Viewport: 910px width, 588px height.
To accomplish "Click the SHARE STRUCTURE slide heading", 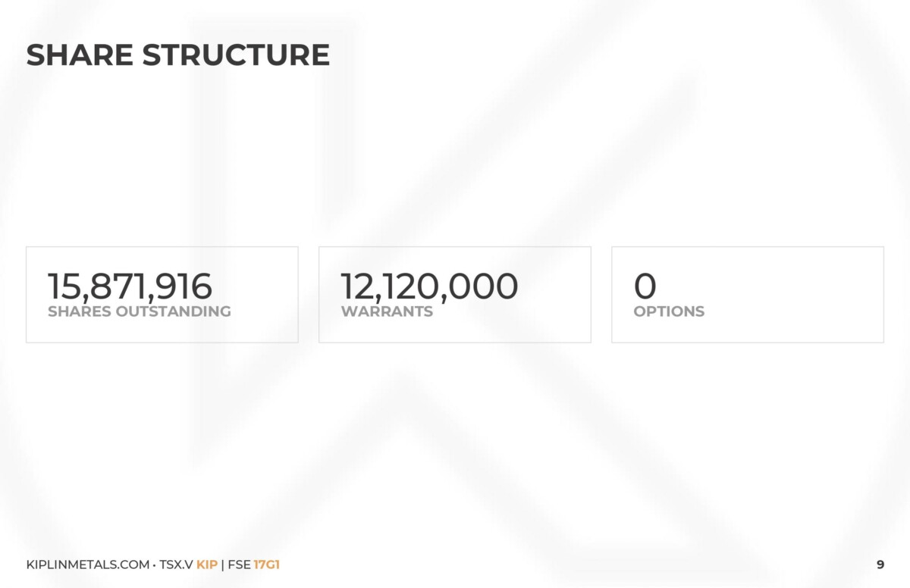I will coord(178,55).
